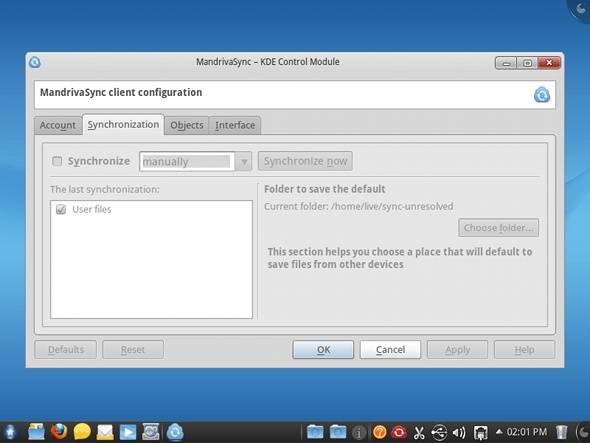Minimize the MandrivaSync window
Viewport: 590px width, 443px height.
point(506,63)
